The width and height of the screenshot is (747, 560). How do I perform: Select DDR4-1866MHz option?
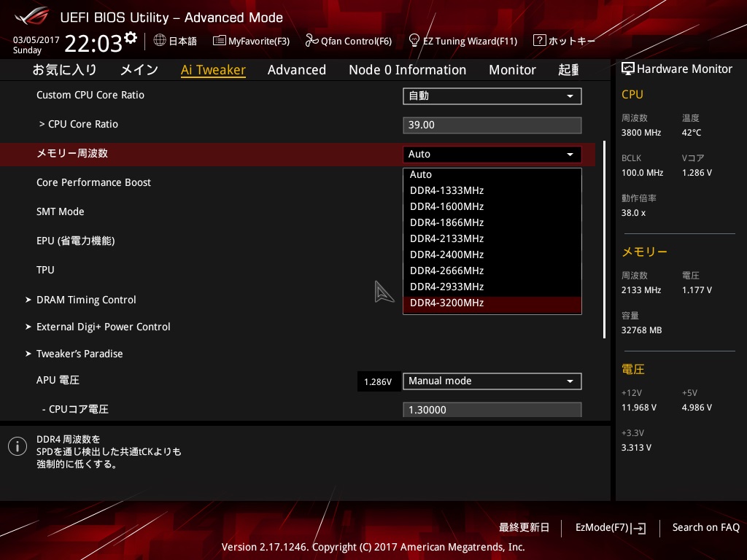[492, 223]
